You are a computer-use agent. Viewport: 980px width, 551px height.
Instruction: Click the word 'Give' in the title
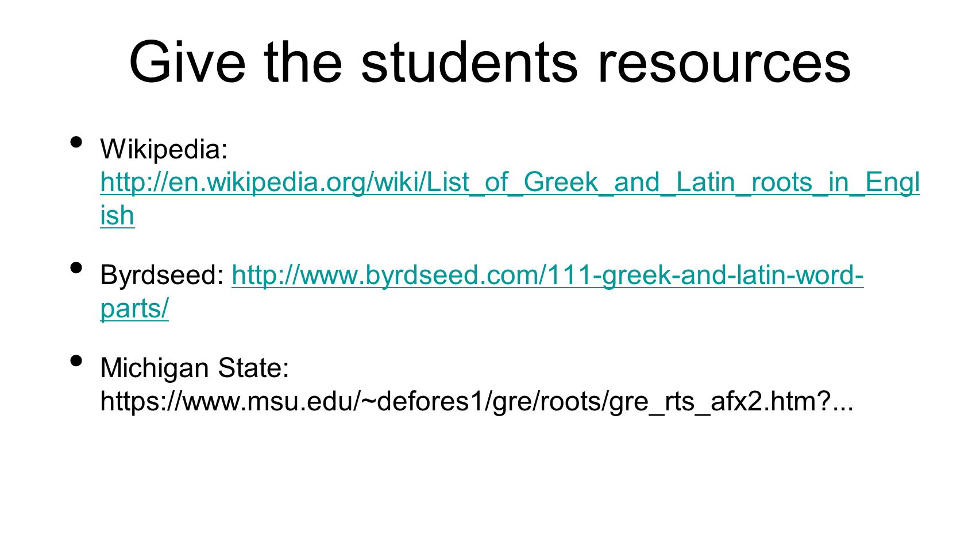click(187, 62)
